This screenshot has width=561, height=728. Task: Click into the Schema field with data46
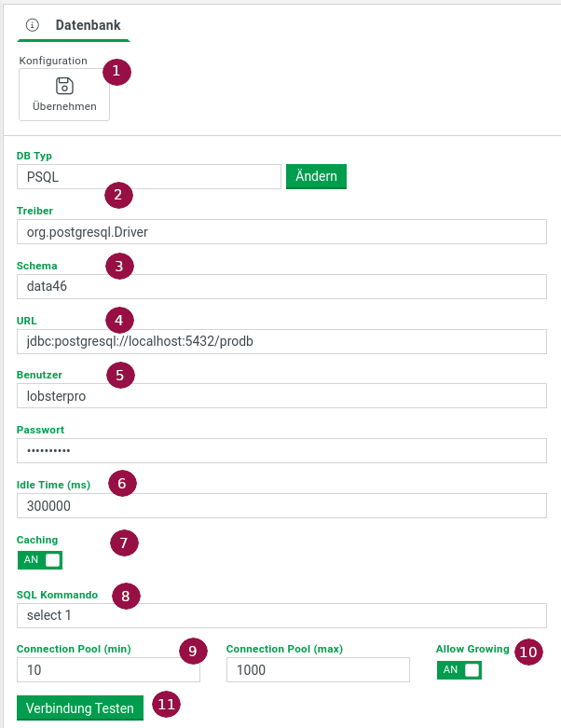[280, 286]
